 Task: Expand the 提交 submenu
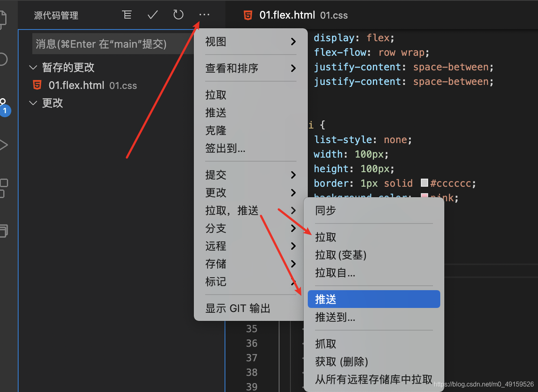point(251,175)
